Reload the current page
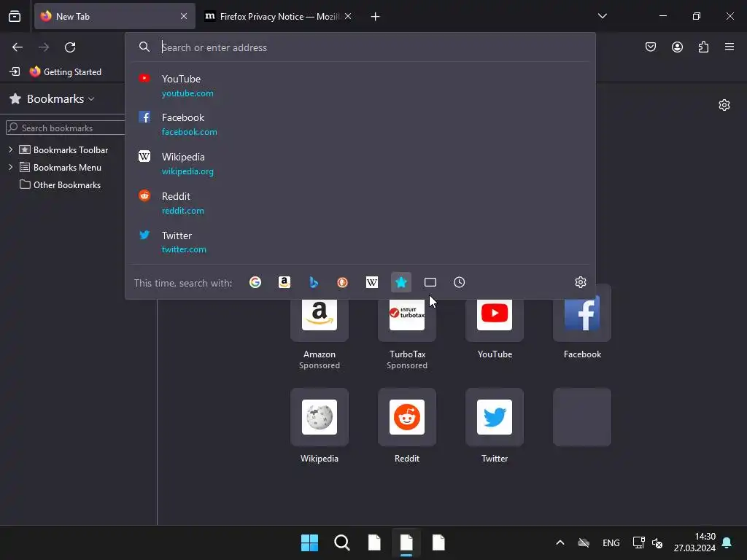 [x=70, y=47]
